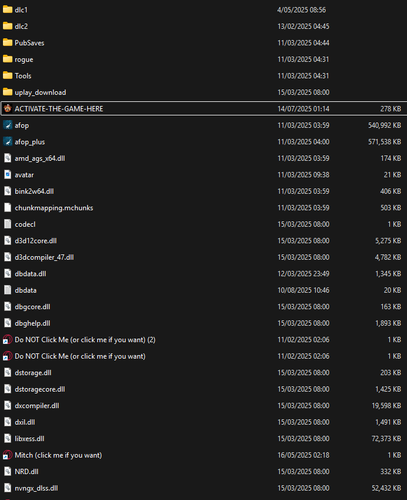Click the date '10/08/2025 10:46' of dbdata
Image resolution: width=407 pixels, height=500 pixels.
pos(303,290)
